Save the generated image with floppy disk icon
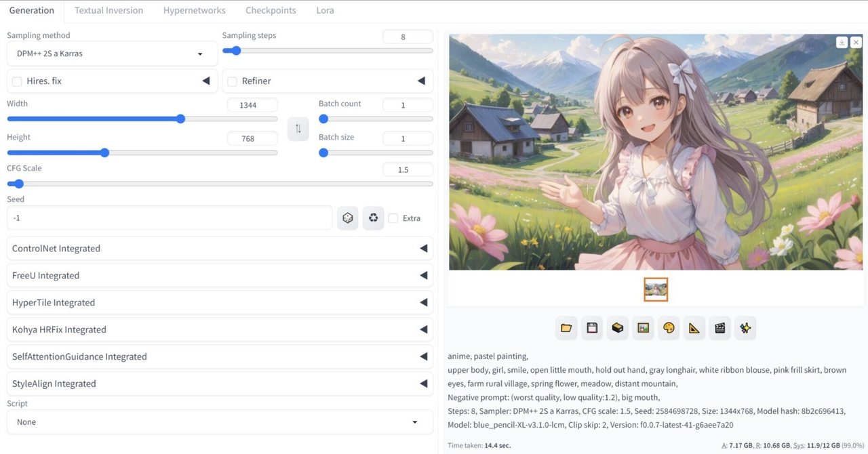The image size is (868, 454). (591, 327)
